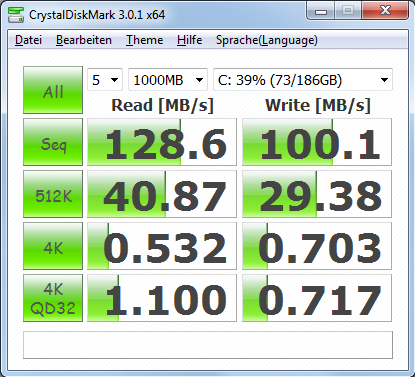Click the empty comment field at bottom

[x=208, y=345]
